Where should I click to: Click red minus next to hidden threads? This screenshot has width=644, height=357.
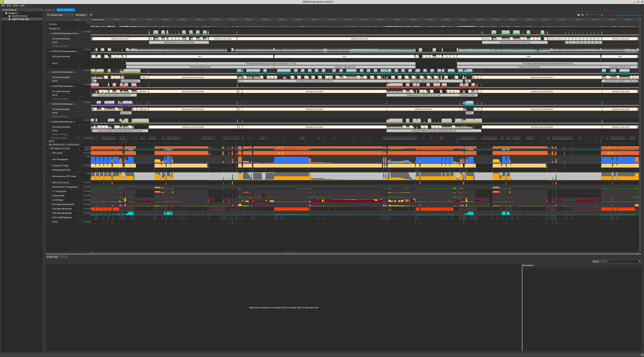tap(75, 138)
